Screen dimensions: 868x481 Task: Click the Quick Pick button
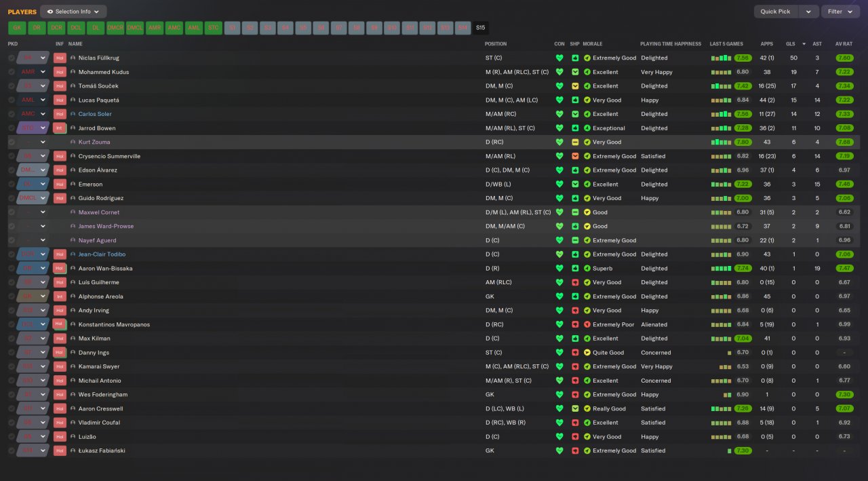click(x=776, y=12)
